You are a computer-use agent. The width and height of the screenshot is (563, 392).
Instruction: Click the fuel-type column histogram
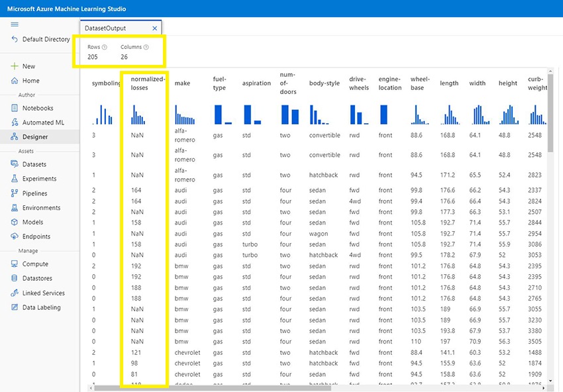click(223, 115)
